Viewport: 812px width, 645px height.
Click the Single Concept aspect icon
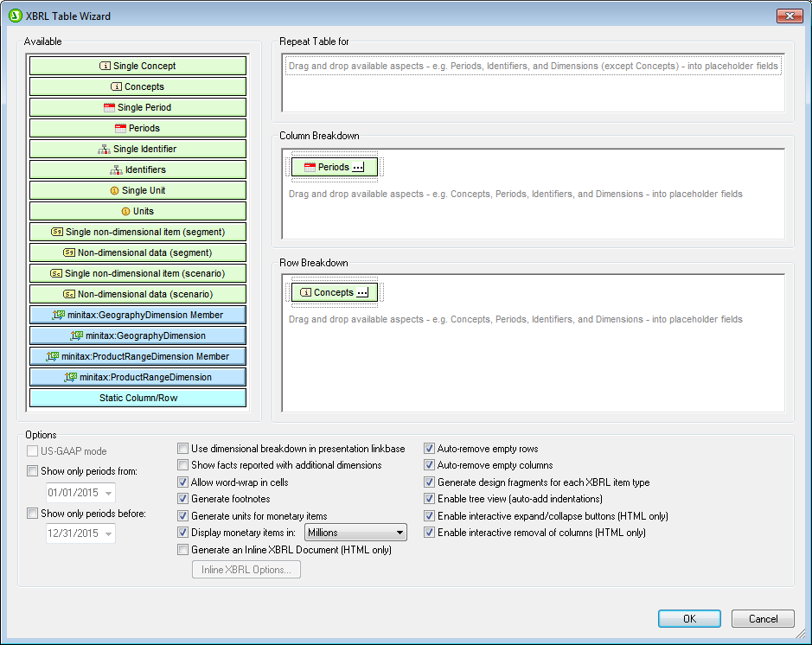coord(105,66)
